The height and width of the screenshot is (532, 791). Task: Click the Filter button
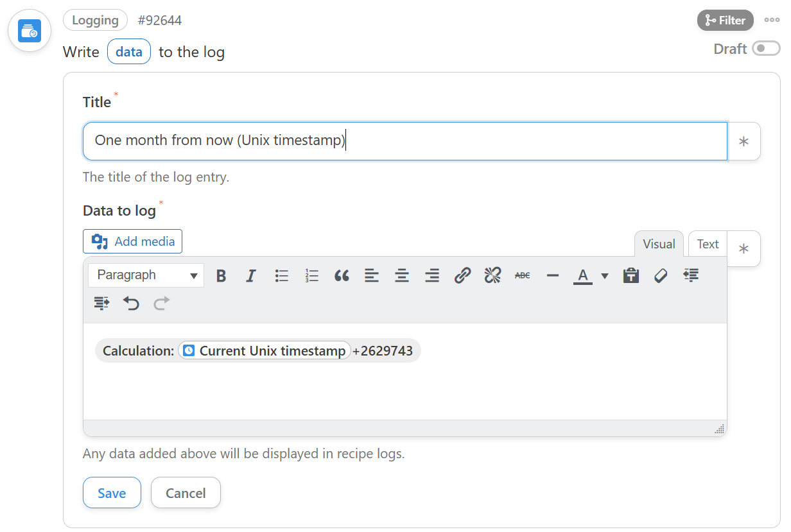click(725, 21)
